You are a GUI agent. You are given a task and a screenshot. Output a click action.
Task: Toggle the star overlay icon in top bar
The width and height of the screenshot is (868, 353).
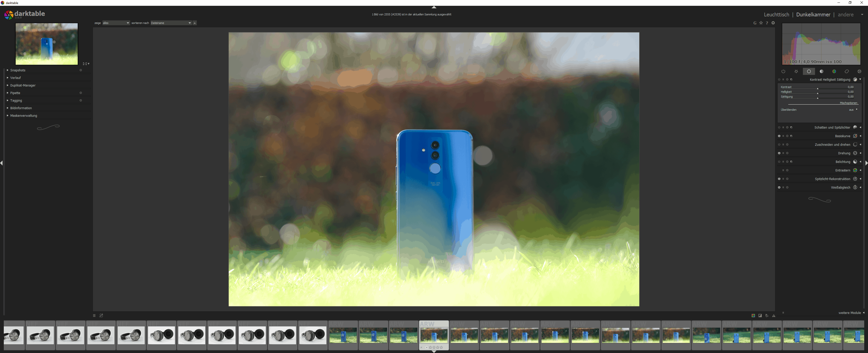point(761,23)
